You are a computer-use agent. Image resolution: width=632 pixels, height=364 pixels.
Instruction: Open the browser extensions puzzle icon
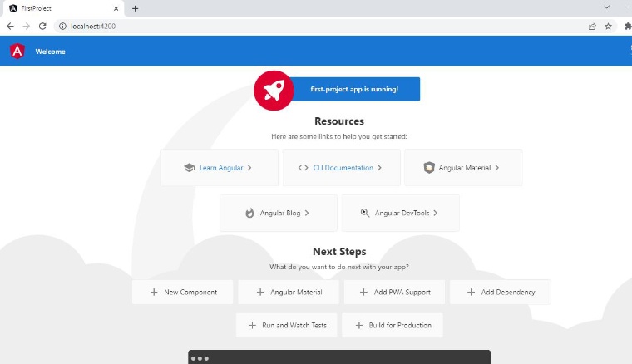(x=628, y=27)
